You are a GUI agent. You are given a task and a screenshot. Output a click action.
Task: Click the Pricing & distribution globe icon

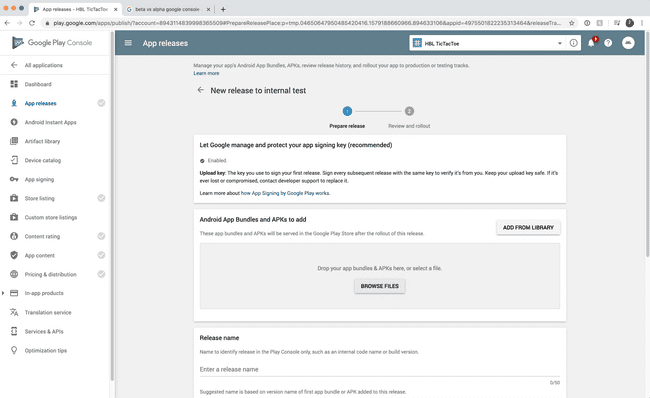point(14,274)
